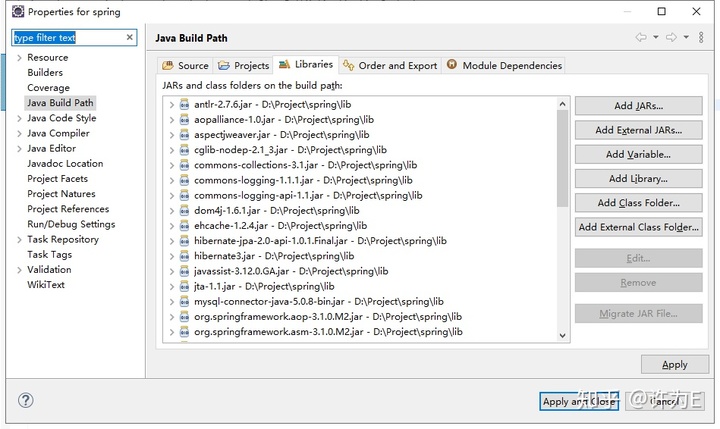The image size is (720, 429).
Task: Open the Module Dependencies tab
Action: coord(504,66)
